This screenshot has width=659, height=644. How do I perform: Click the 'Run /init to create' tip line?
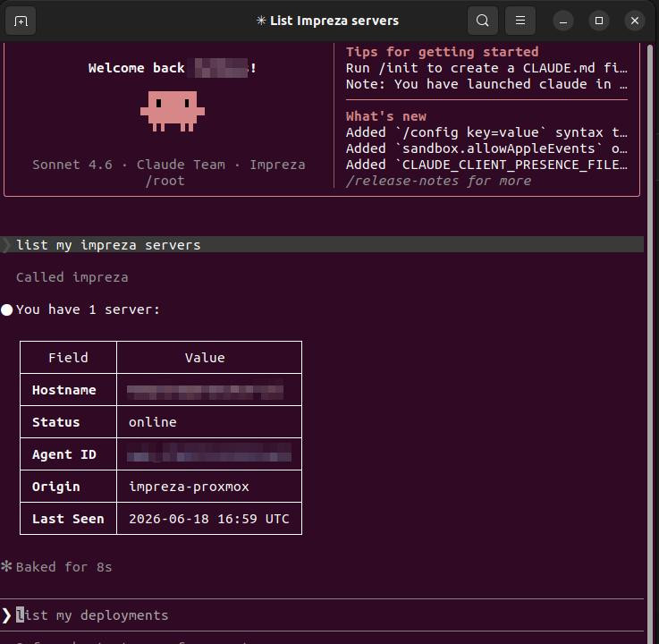486,68
